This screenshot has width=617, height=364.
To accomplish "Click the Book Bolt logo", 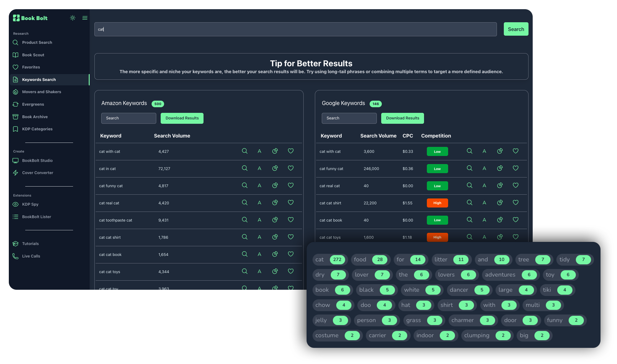I will point(30,18).
